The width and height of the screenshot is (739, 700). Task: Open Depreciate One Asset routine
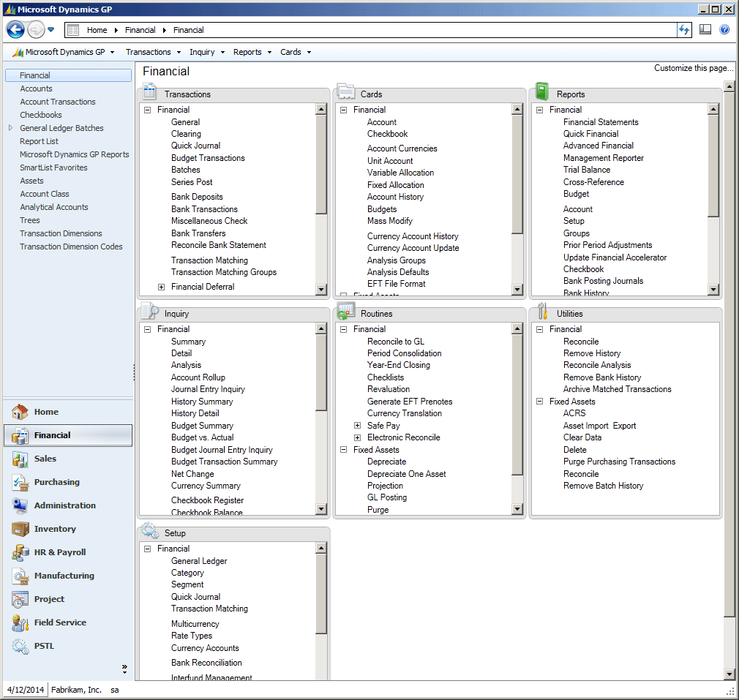click(407, 474)
